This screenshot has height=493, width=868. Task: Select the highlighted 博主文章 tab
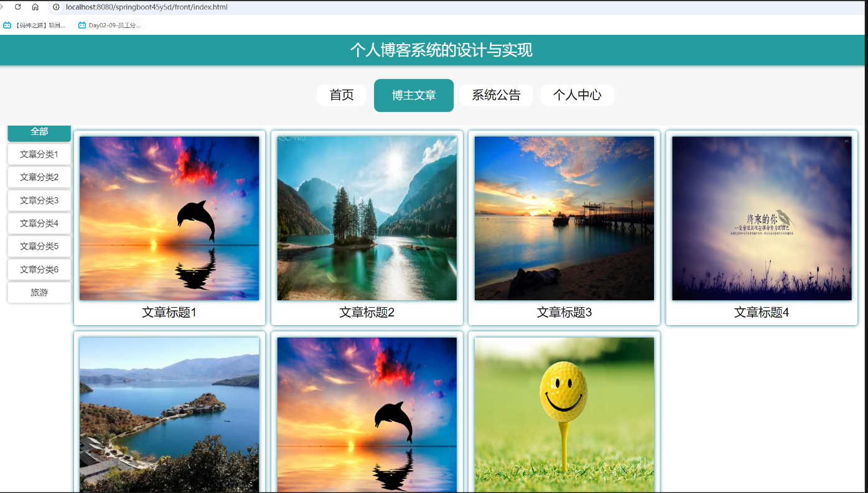point(413,95)
